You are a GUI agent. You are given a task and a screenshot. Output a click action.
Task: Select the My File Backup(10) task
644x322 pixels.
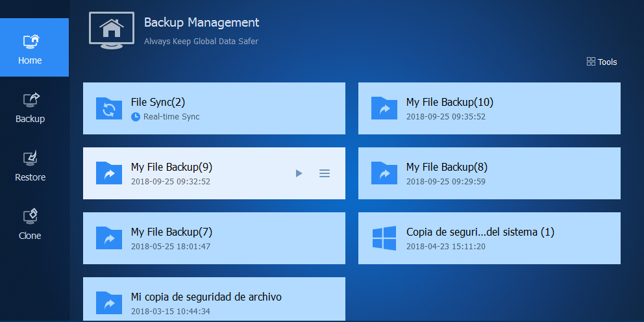pos(450,102)
